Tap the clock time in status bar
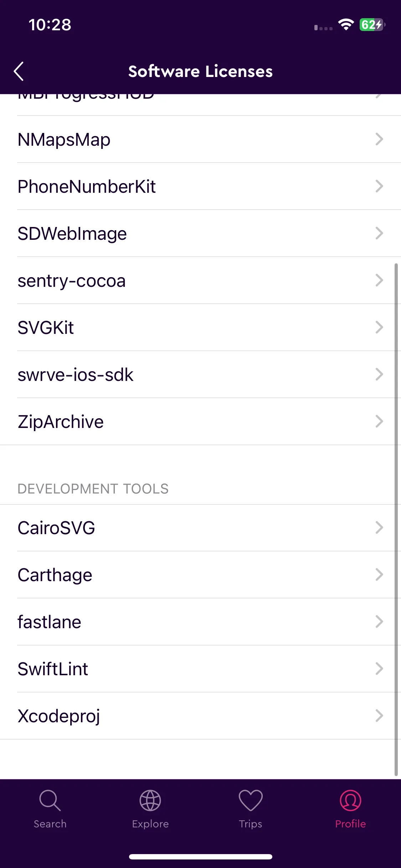This screenshot has width=401, height=868. pos(50,25)
